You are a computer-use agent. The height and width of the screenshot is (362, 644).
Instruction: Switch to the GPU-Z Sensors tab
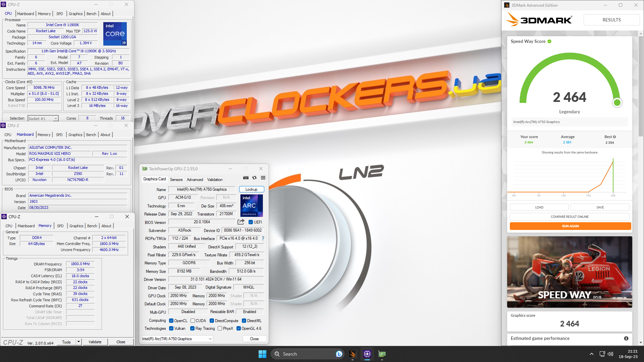pos(176,180)
